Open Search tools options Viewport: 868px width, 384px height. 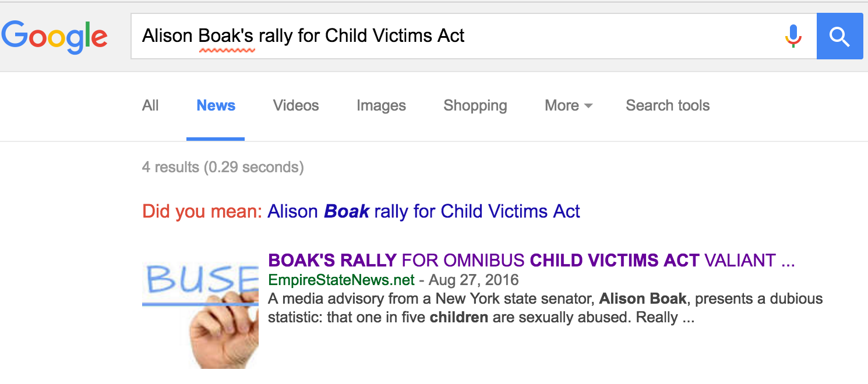click(x=668, y=105)
